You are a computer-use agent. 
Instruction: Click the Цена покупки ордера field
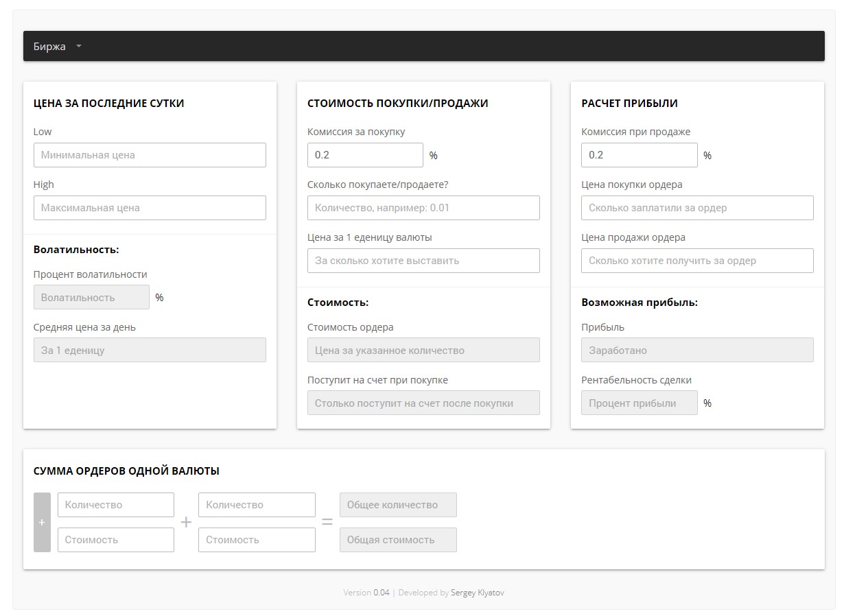(x=697, y=208)
